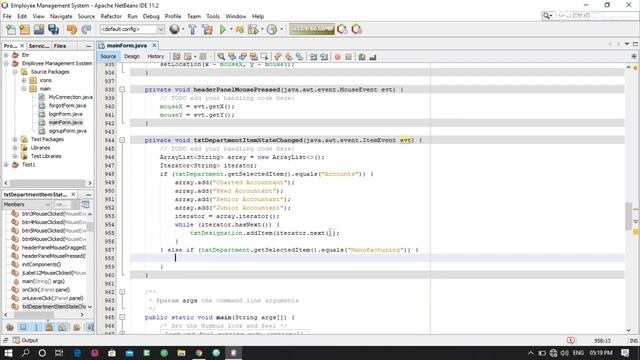The height and width of the screenshot is (360, 640).
Task: Open the Team menu
Action: tap(194, 16)
